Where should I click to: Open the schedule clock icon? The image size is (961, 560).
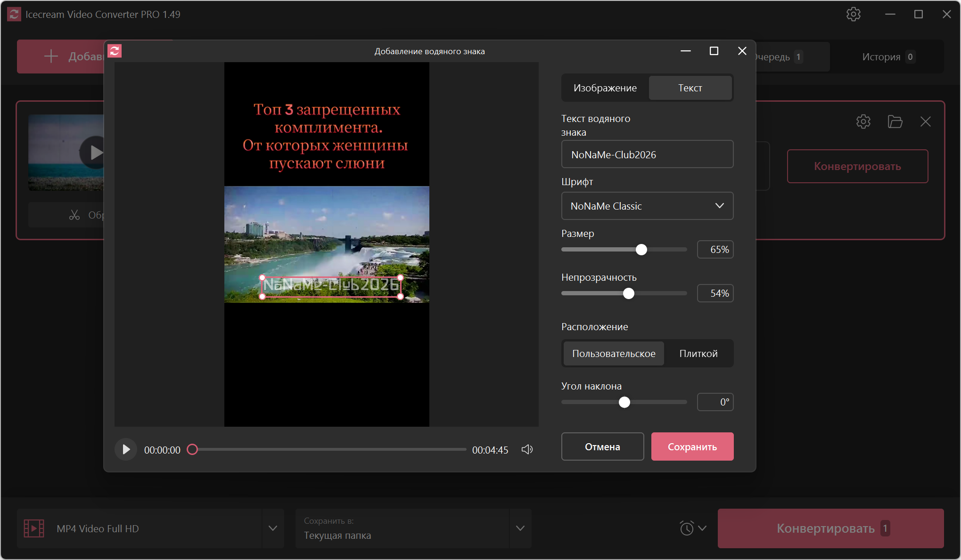(687, 528)
